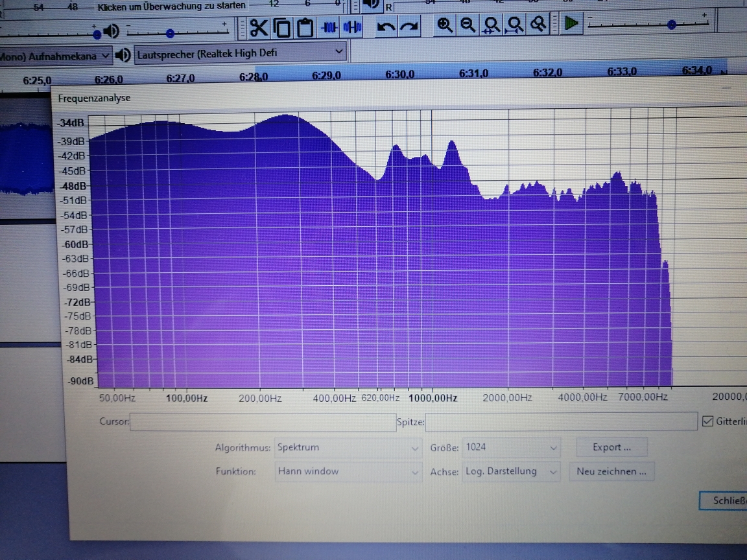Click the 620,00Hz axis label
The image size is (747, 560).
pos(380,397)
